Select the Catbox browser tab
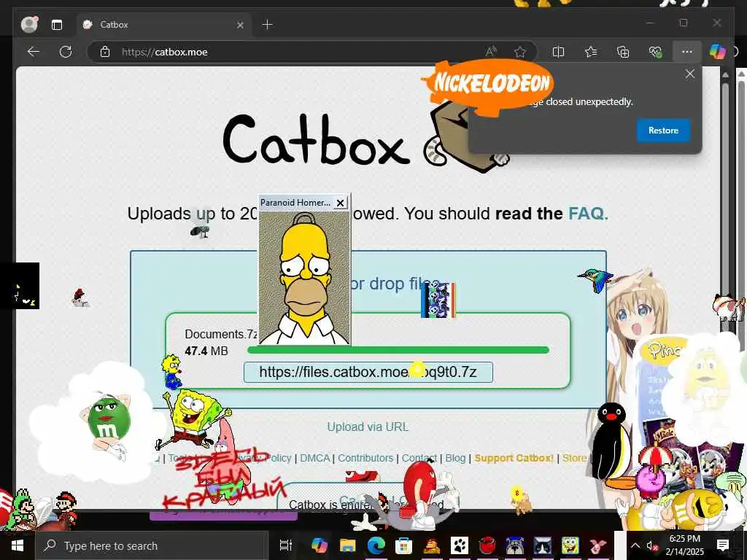This screenshot has height=560, width=747. [x=163, y=25]
